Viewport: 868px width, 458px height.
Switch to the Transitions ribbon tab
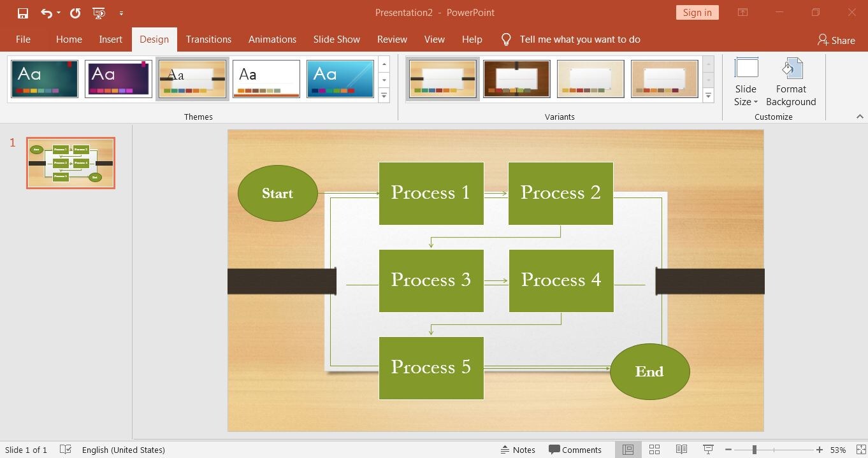point(208,39)
